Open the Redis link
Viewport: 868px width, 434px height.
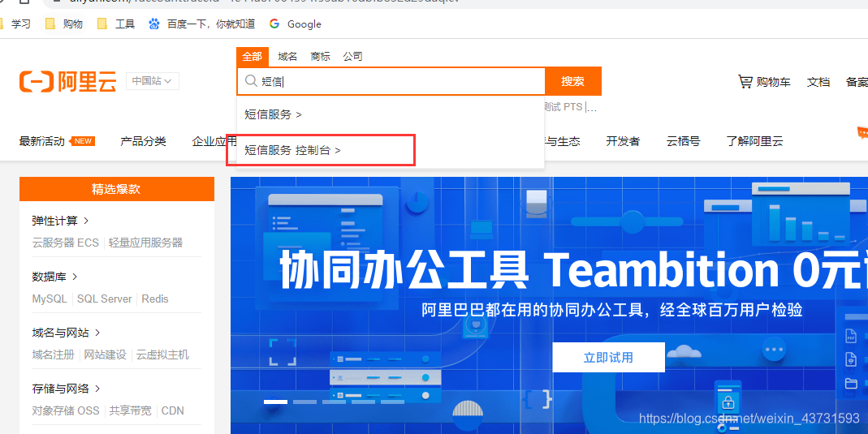pyautogui.click(x=155, y=299)
